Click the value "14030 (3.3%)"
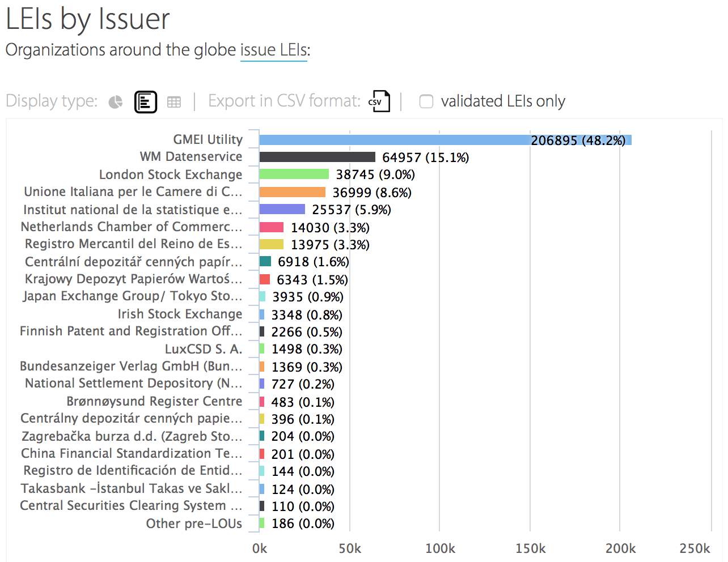The image size is (728, 562). (330, 228)
